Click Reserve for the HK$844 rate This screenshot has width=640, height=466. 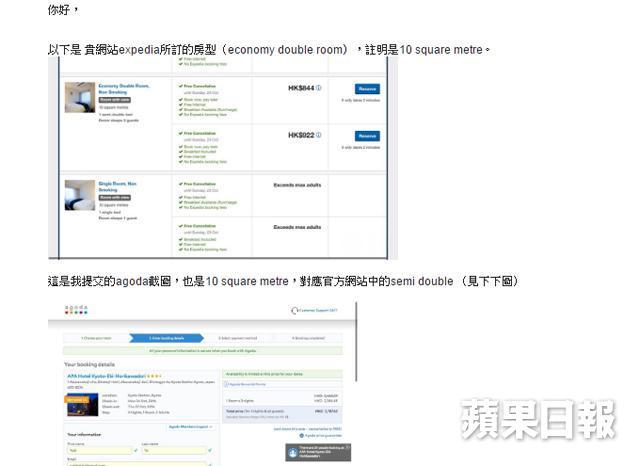pyautogui.click(x=367, y=89)
